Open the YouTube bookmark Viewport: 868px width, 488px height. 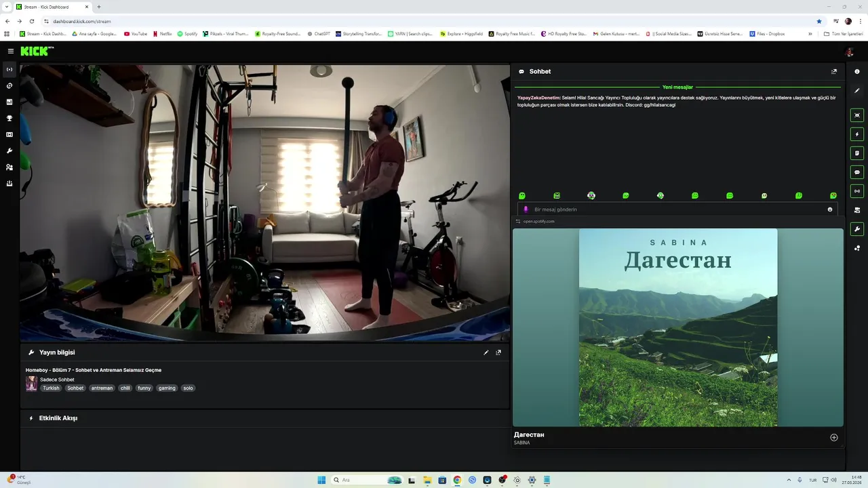pyautogui.click(x=136, y=33)
